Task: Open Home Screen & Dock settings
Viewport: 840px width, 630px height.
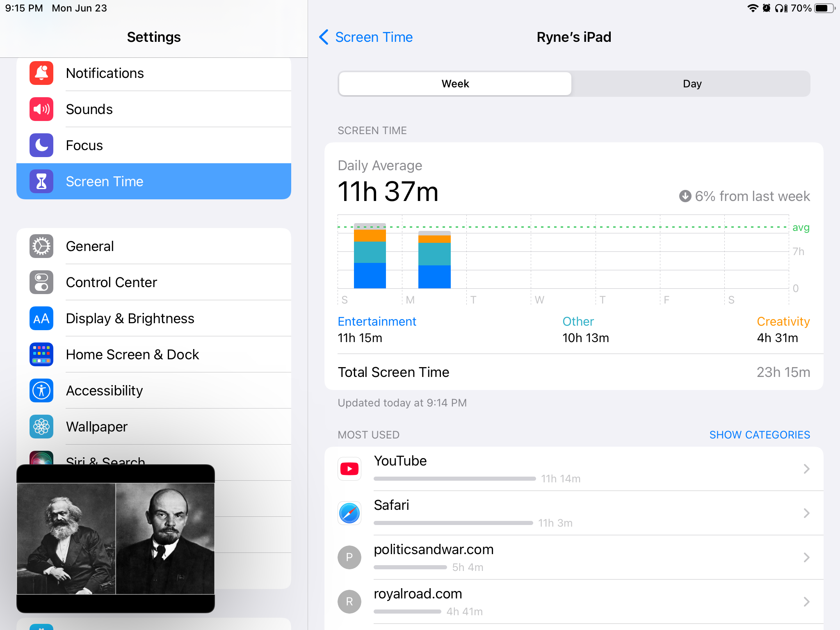Action: [132, 355]
